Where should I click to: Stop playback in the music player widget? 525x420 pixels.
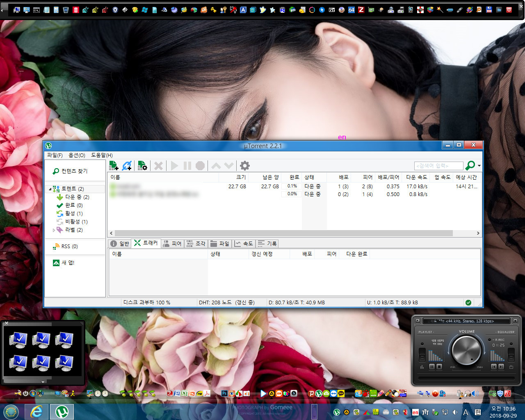click(439, 367)
